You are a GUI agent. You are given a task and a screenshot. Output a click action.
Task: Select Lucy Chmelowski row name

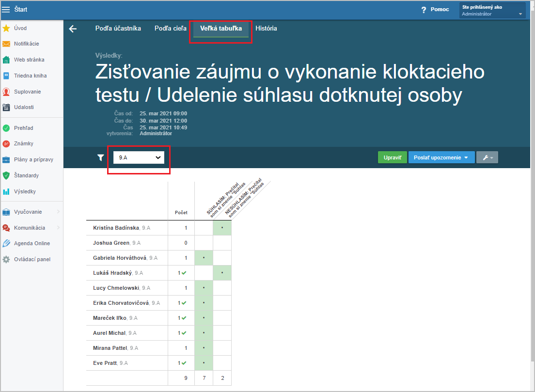(116, 288)
